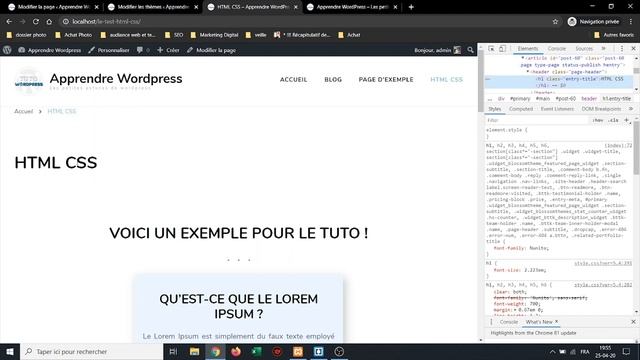
Task: Open the 'veille' bookmark folder
Action: [x=256, y=35]
